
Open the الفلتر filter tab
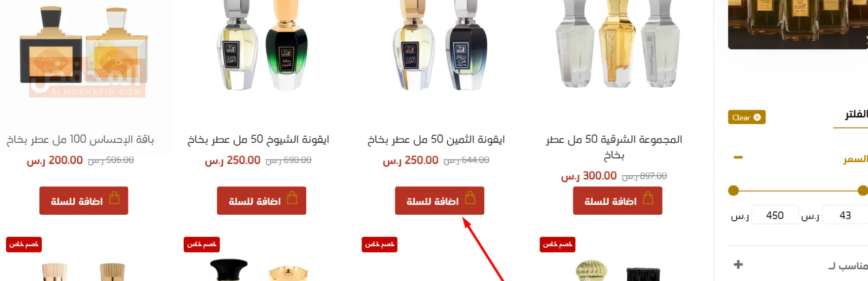click(x=855, y=115)
